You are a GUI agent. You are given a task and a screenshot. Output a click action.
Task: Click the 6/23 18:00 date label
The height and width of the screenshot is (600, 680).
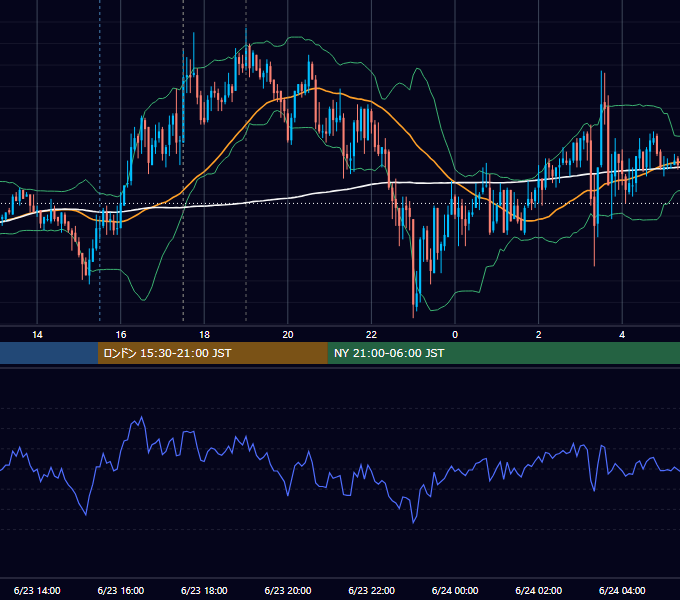(204, 590)
